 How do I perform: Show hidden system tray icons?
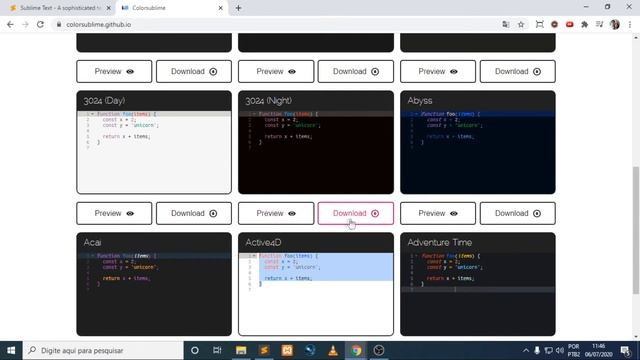(526, 350)
